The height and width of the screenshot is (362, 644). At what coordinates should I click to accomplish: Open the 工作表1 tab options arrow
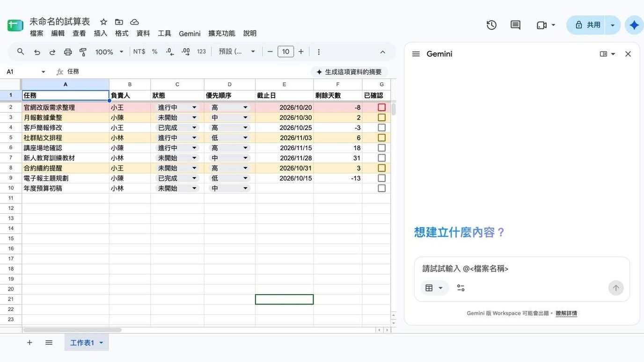point(101,343)
